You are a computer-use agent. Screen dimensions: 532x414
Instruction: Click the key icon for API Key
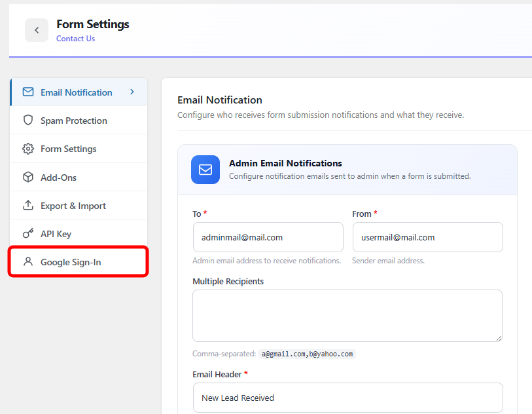click(28, 234)
